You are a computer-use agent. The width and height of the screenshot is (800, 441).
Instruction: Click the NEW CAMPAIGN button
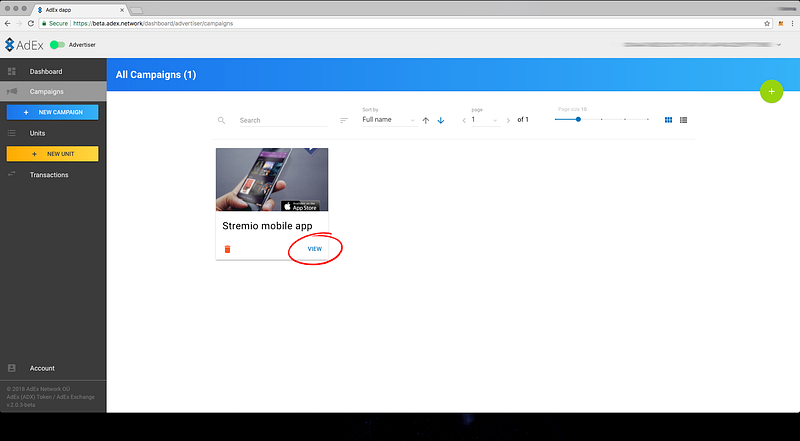coord(53,112)
